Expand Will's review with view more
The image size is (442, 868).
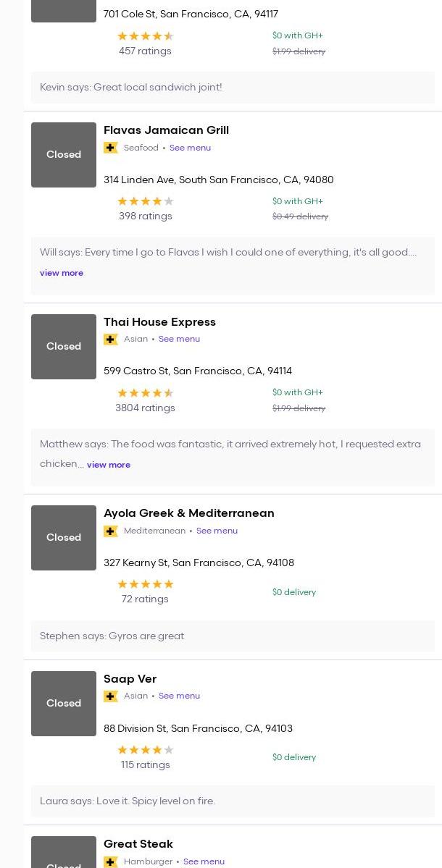(x=62, y=273)
